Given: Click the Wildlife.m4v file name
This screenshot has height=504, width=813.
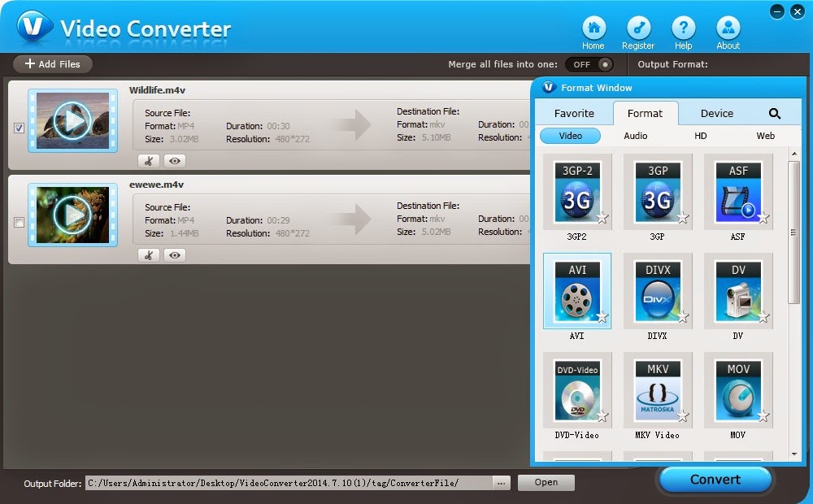Looking at the screenshot, I should pyautogui.click(x=157, y=90).
